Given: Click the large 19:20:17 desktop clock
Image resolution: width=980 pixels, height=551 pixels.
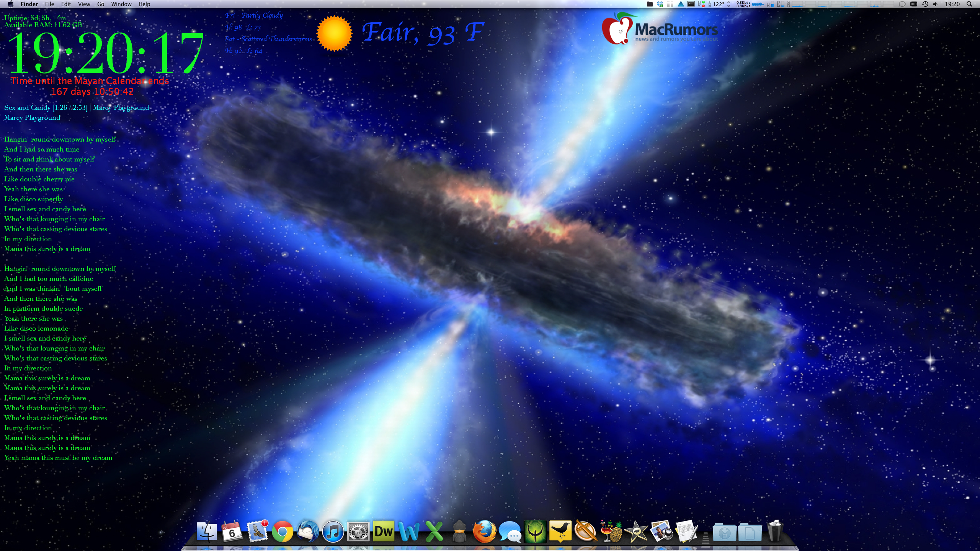Looking at the screenshot, I should tap(105, 53).
